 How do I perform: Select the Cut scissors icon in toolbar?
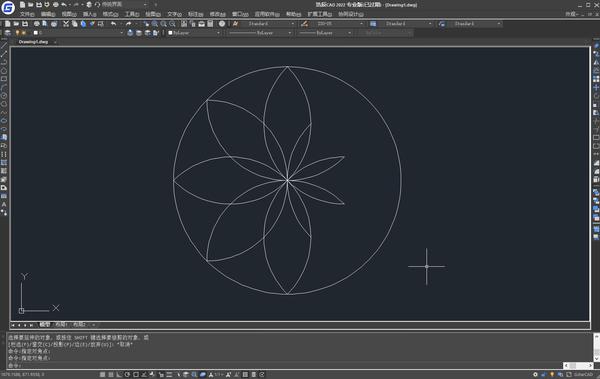coord(66,24)
